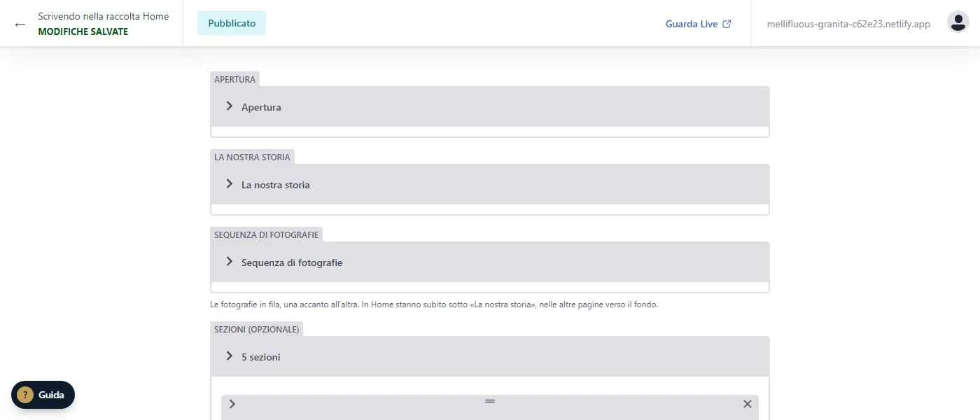Grab the drag handle of first section item
This screenshot has height=420, width=980.
point(490,401)
